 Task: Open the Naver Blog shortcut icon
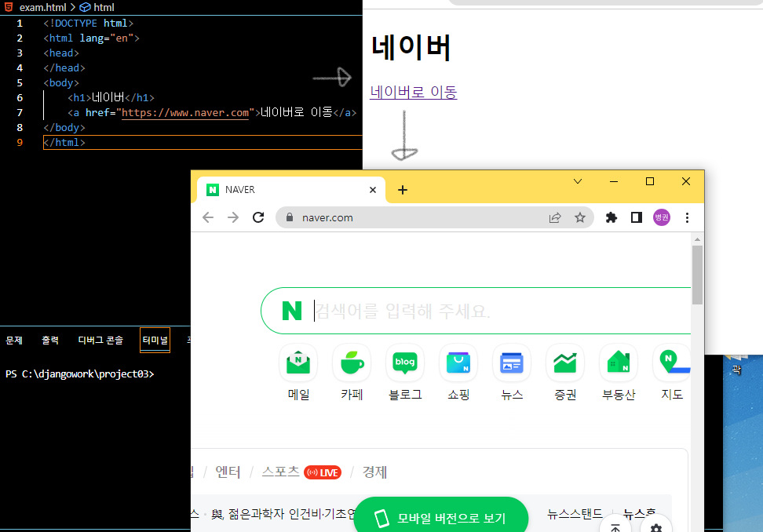click(x=405, y=363)
